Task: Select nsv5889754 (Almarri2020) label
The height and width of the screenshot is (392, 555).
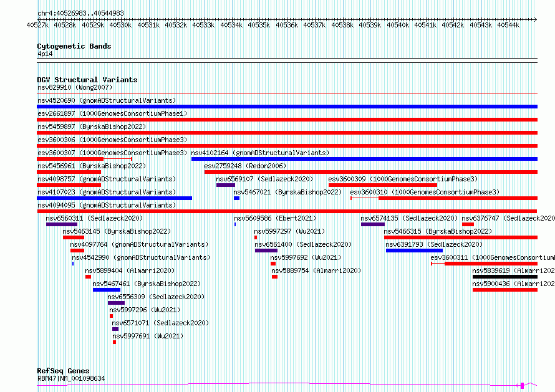Action: 316,270
